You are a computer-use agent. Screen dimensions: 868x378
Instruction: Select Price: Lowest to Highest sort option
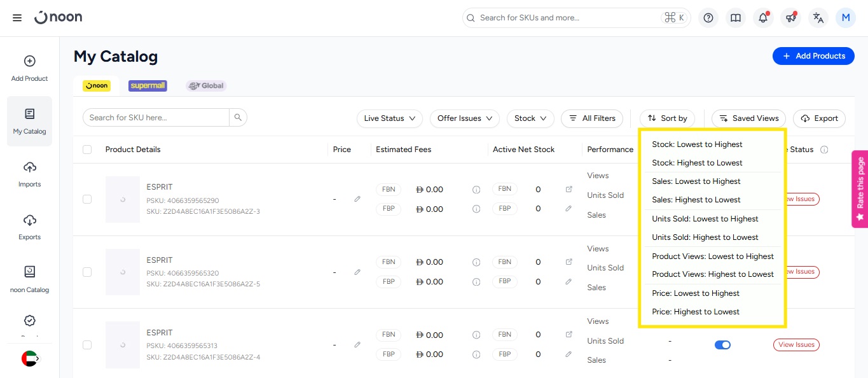(696, 293)
